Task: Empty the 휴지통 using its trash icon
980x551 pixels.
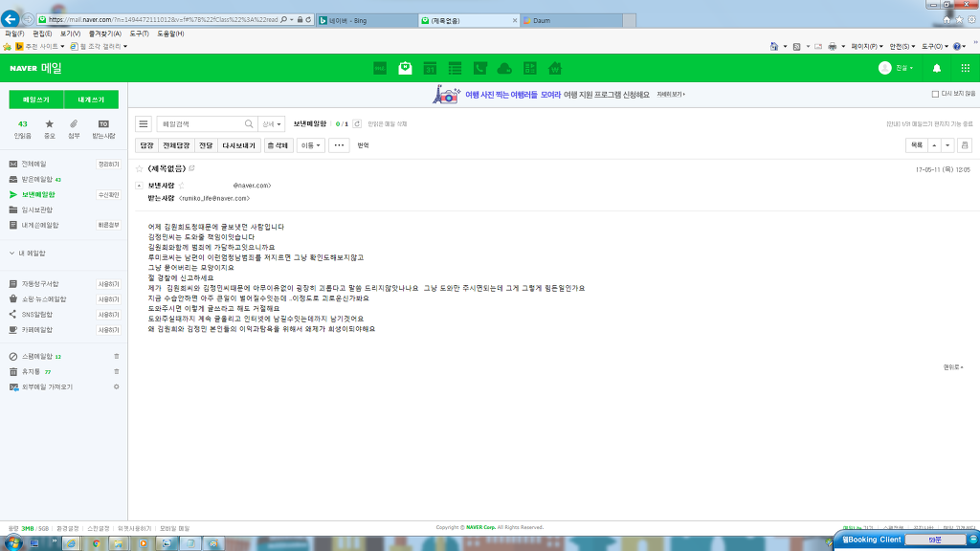Action: (116, 371)
